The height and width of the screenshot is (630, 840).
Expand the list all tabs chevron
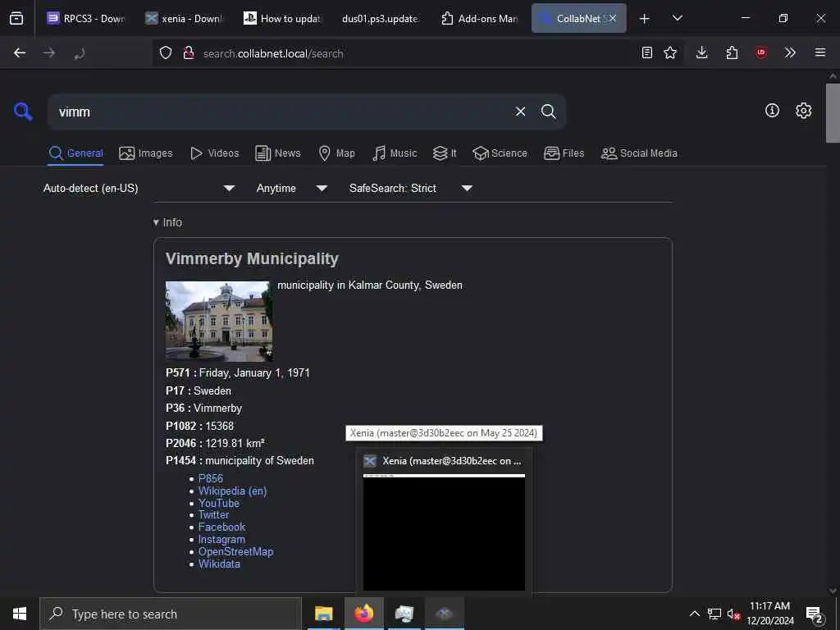tap(677, 18)
